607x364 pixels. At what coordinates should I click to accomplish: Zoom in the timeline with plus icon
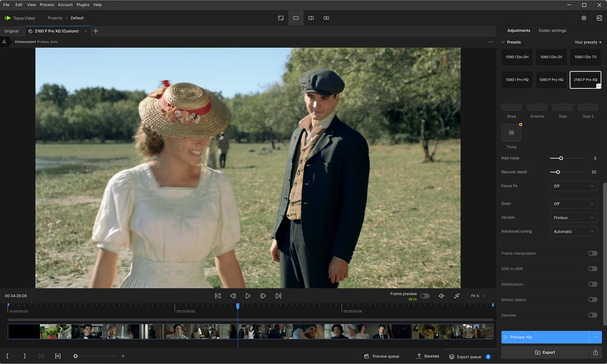(123, 356)
